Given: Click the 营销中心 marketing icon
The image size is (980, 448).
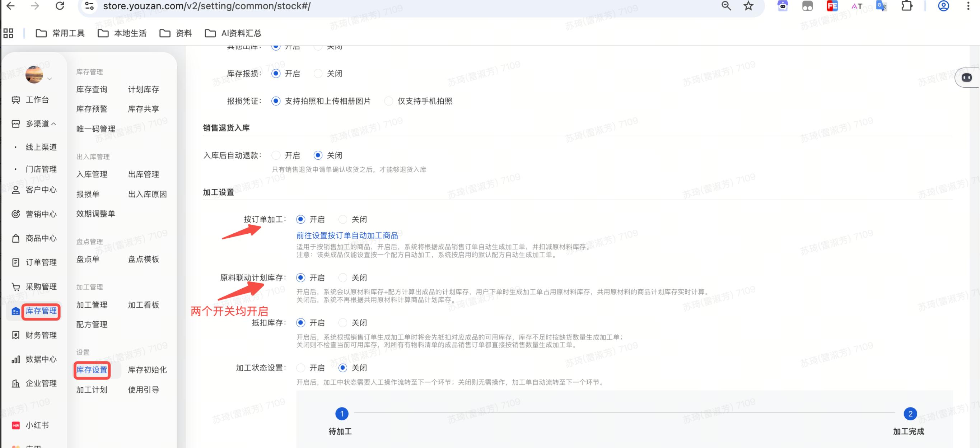Looking at the screenshot, I should (x=15, y=214).
